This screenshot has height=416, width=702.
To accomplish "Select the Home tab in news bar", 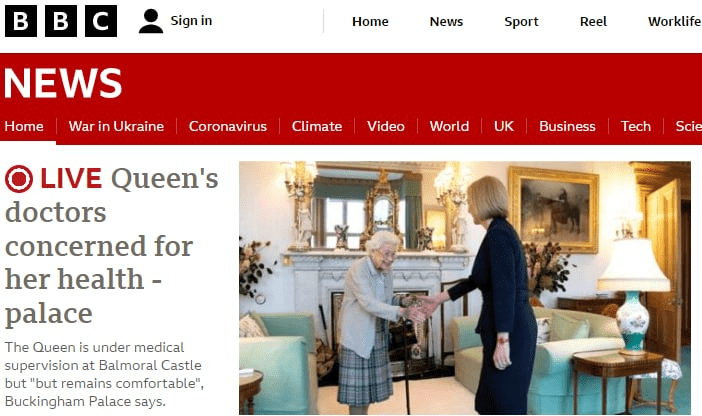I will click(24, 126).
